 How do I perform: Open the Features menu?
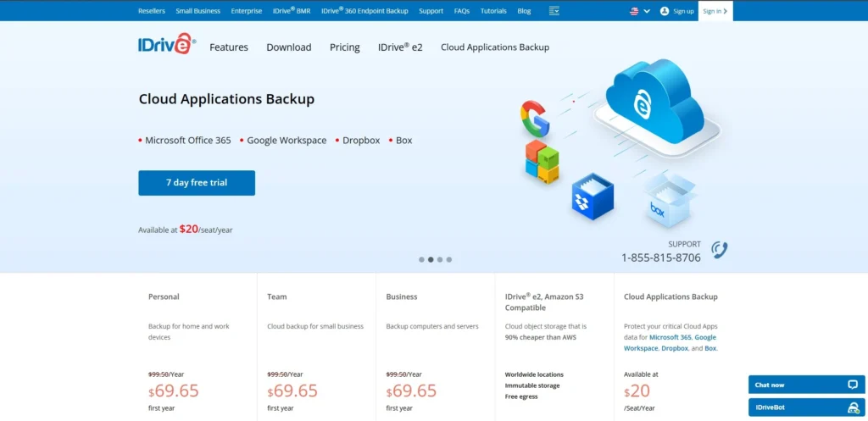point(229,47)
